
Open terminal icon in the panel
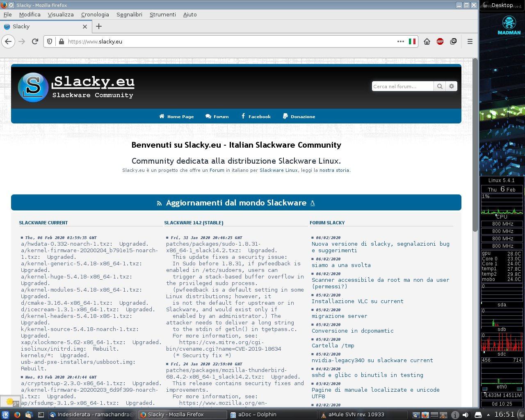[41, 415]
